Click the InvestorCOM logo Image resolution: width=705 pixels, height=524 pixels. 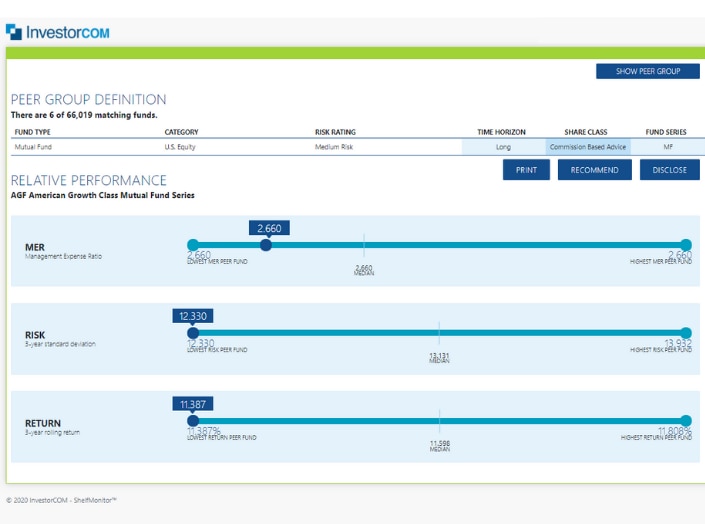pos(58,32)
